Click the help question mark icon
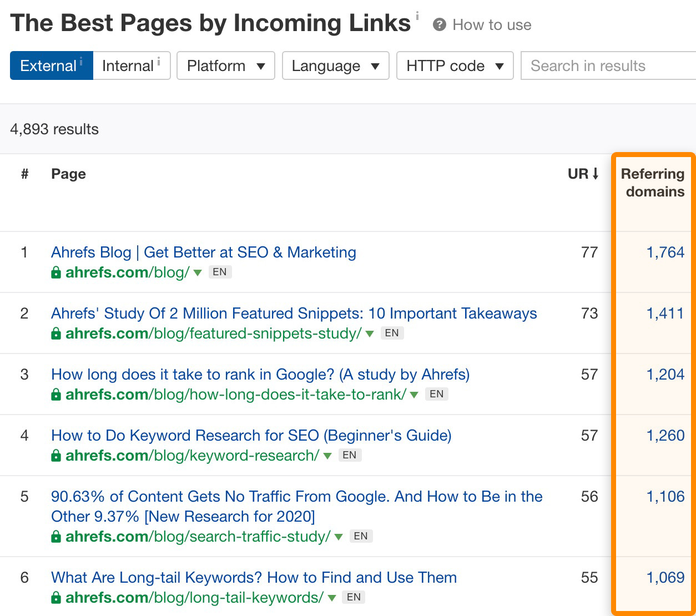696x616 pixels. tap(439, 25)
